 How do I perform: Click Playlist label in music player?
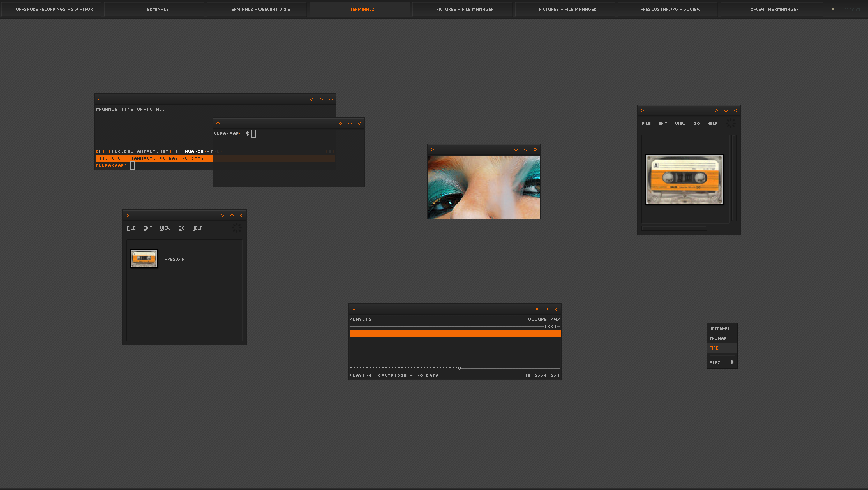pos(362,319)
